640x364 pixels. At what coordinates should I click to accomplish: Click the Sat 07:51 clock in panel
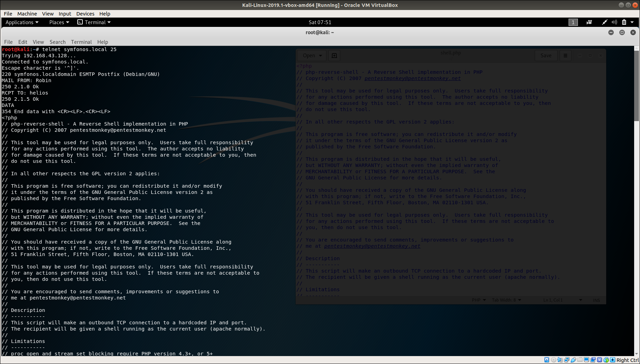[x=320, y=22]
